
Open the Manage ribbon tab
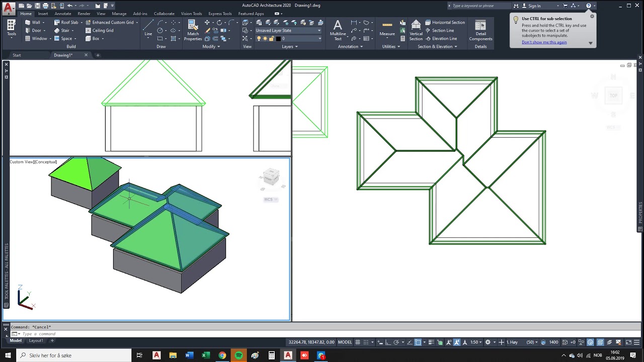coord(119,14)
